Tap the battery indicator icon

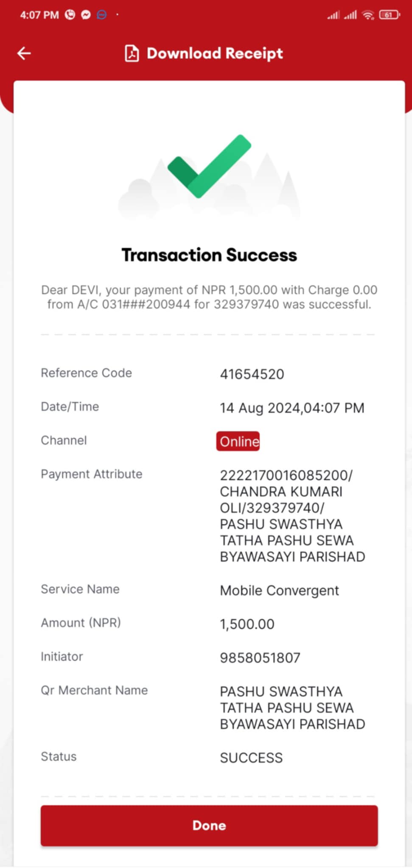tap(390, 15)
